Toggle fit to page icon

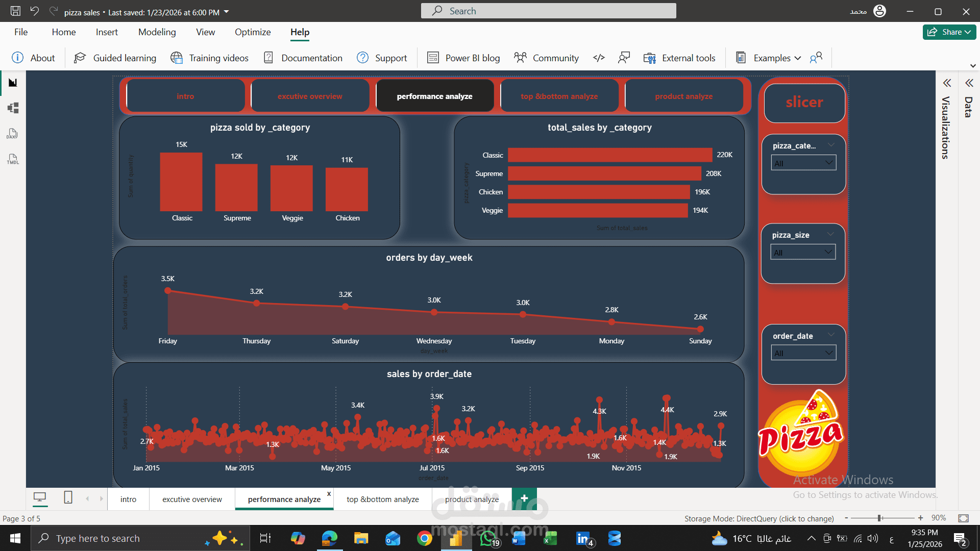tap(963, 518)
